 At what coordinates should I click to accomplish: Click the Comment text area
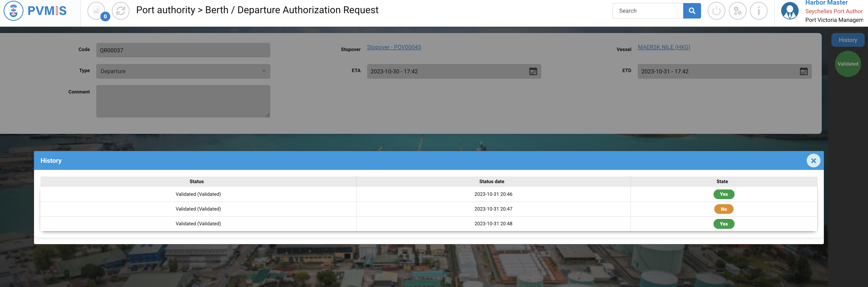click(183, 101)
